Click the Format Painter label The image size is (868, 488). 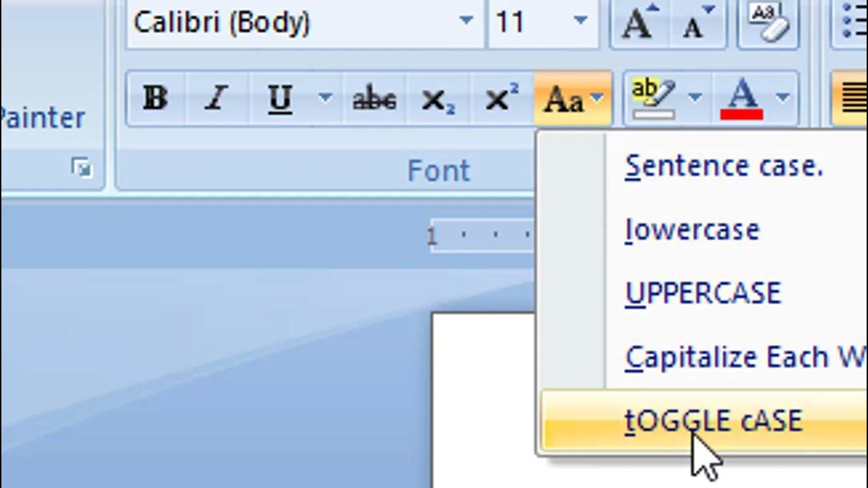tap(42, 118)
